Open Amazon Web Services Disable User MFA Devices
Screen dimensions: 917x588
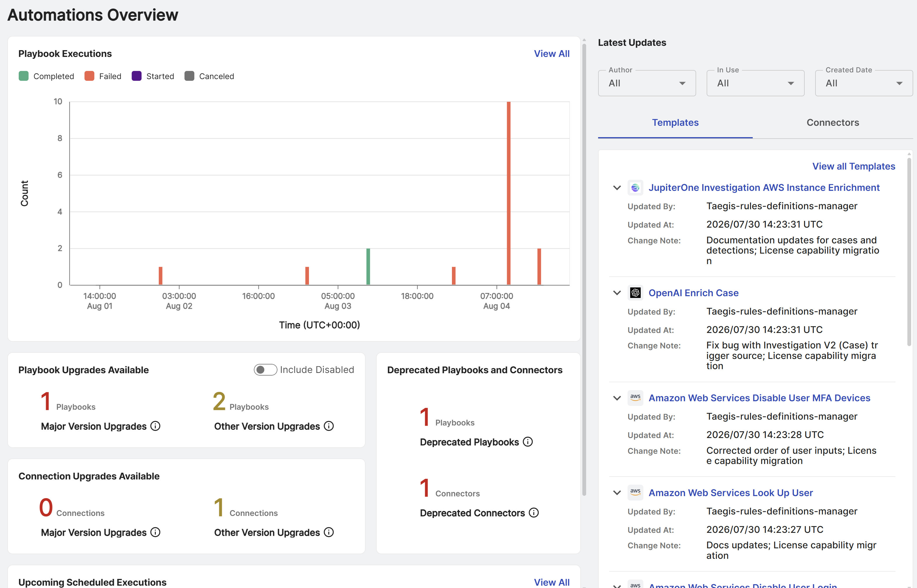click(759, 398)
